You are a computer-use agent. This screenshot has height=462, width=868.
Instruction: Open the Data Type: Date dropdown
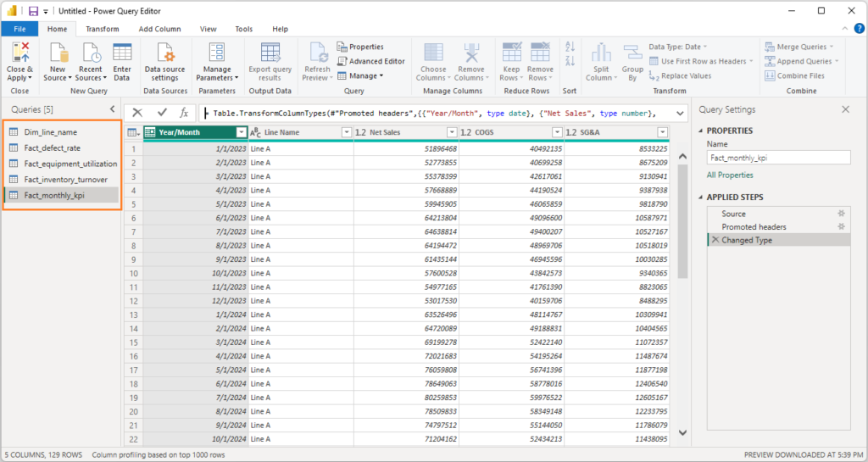coord(678,47)
